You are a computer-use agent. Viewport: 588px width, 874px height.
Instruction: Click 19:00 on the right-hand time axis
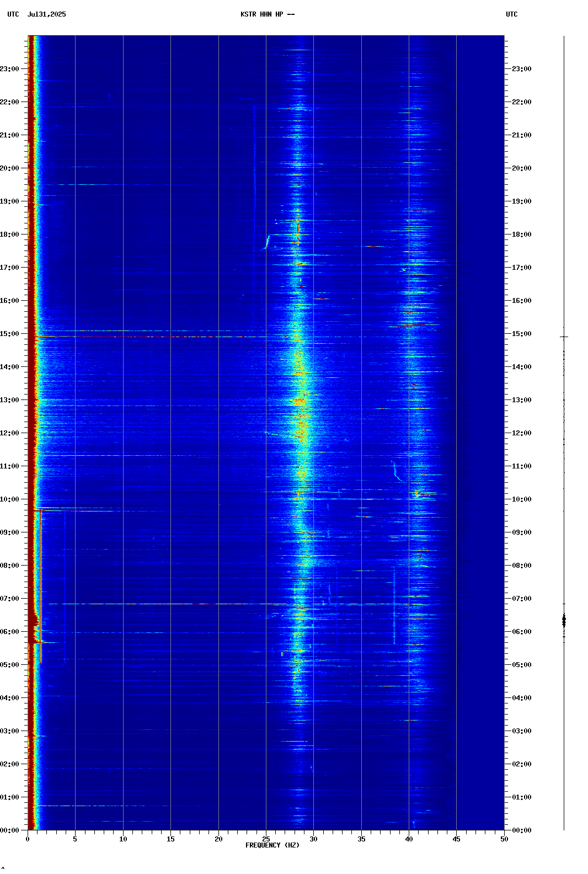click(x=522, y=201)
